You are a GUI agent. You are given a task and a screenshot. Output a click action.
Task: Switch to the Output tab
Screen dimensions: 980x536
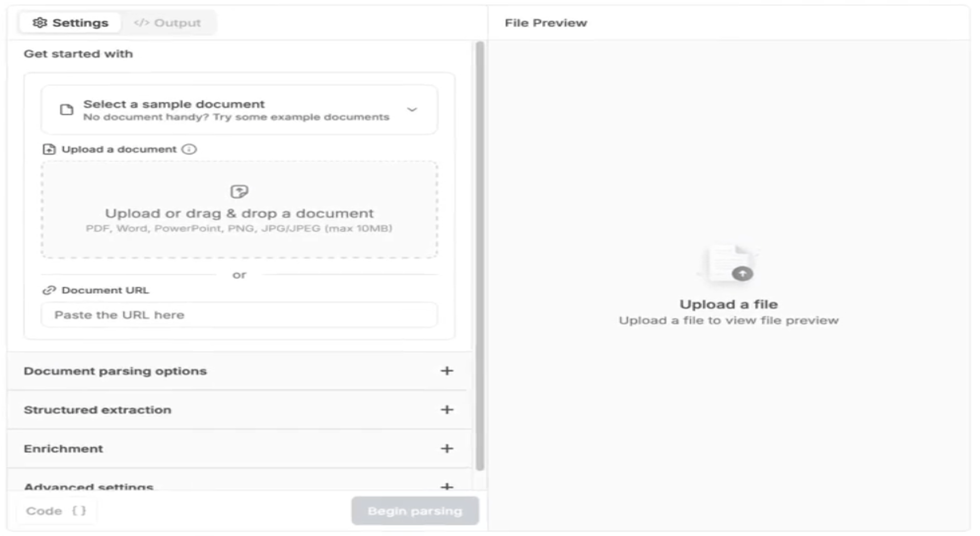pos(167,23)
